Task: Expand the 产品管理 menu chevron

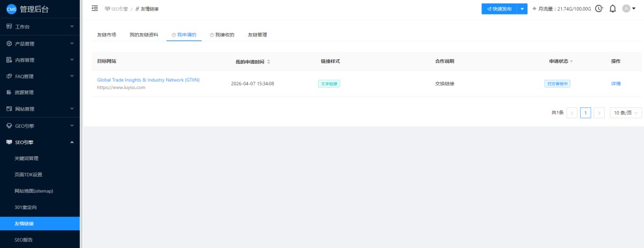Action: tap(72, 43)
